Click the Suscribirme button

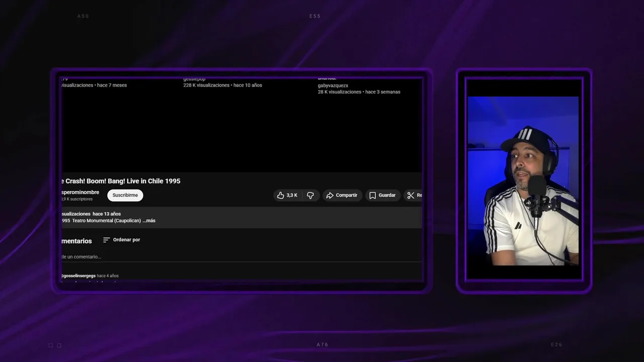[x=125, y=195]
